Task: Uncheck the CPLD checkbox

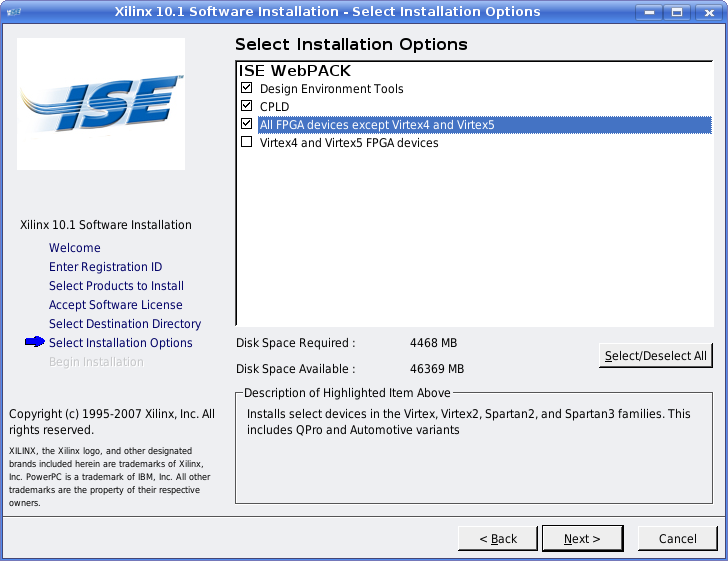Action: coord(247,106)
